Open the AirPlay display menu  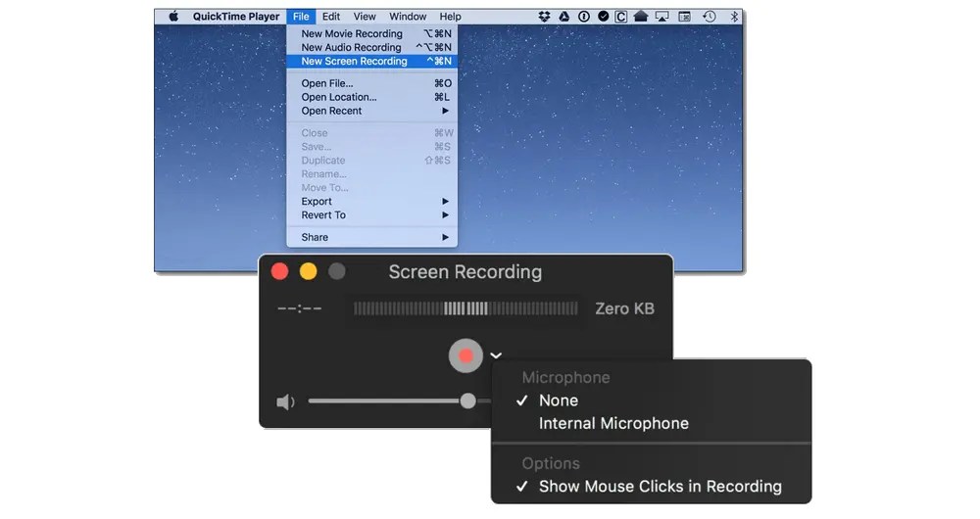pyautogui.click(x=661, y=17)
